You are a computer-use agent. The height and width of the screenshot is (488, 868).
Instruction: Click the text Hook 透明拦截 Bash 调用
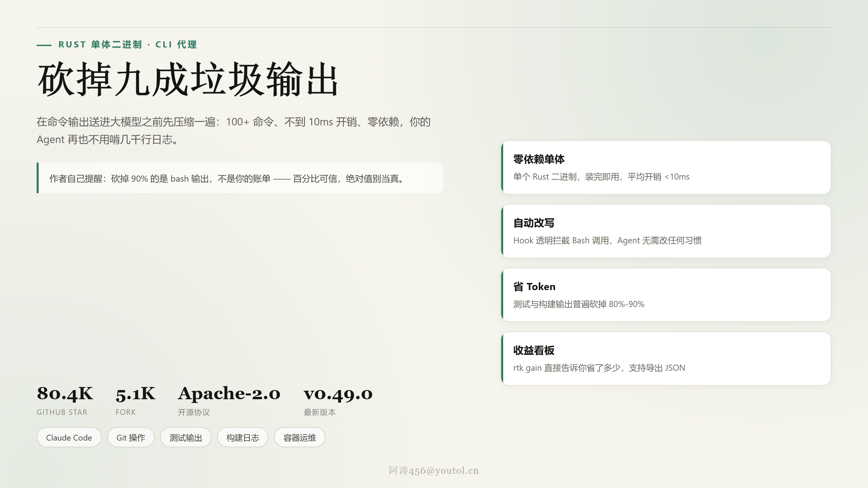click(561, 240)
